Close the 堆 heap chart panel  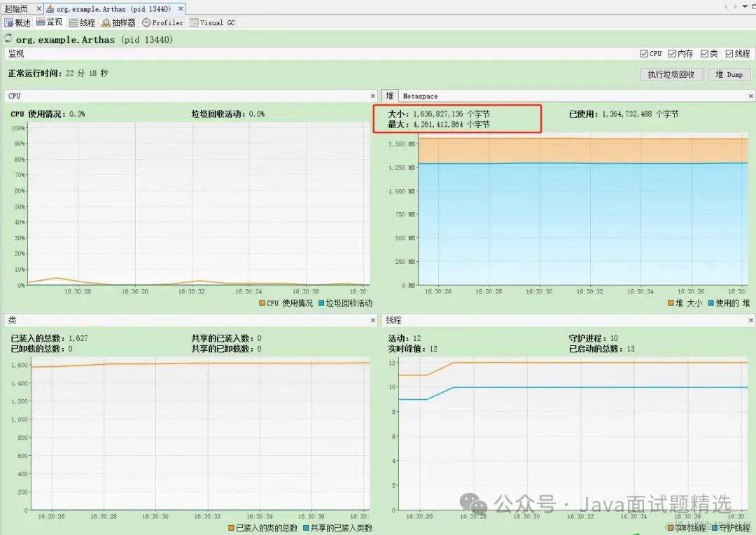750,96
